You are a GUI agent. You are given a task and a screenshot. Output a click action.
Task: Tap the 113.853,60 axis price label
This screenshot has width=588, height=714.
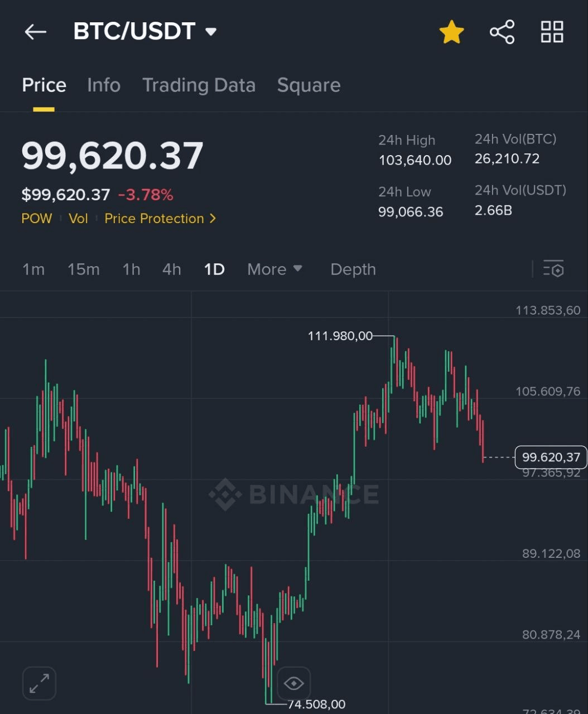coord(548,310)
